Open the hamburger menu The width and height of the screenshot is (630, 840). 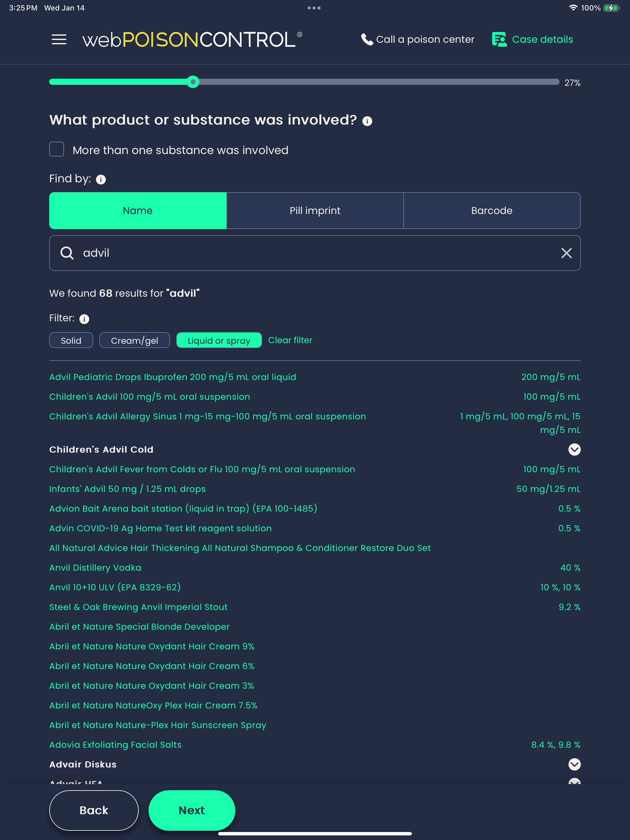click(x=59, y=39)
